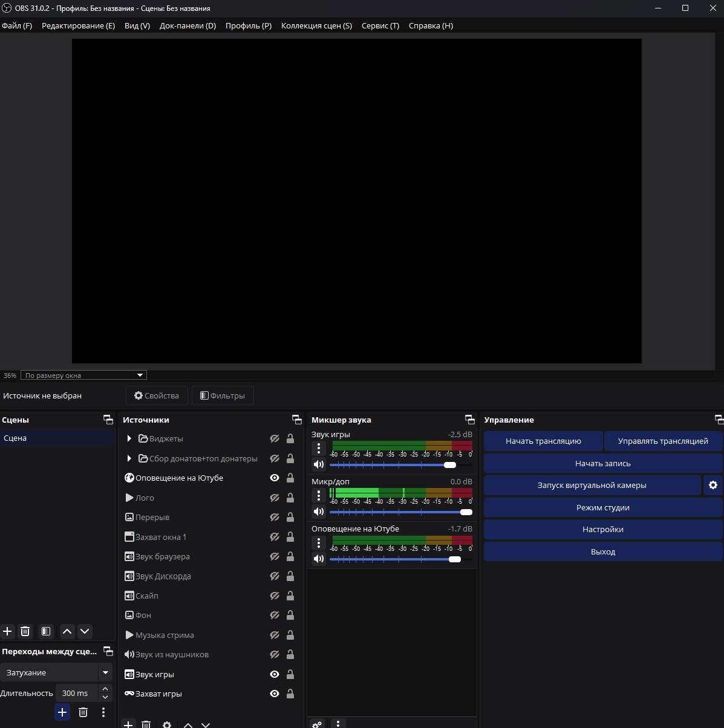The height and width of the screenshot is (728, 724).
Task: Mute Оповещение на Ютубе in mixer
Action: tap(319, 559)
